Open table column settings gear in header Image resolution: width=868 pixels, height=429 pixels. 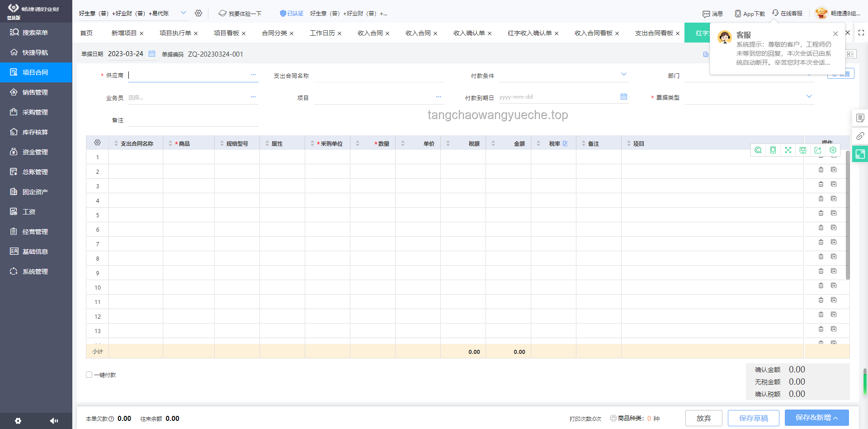point(97,143)
